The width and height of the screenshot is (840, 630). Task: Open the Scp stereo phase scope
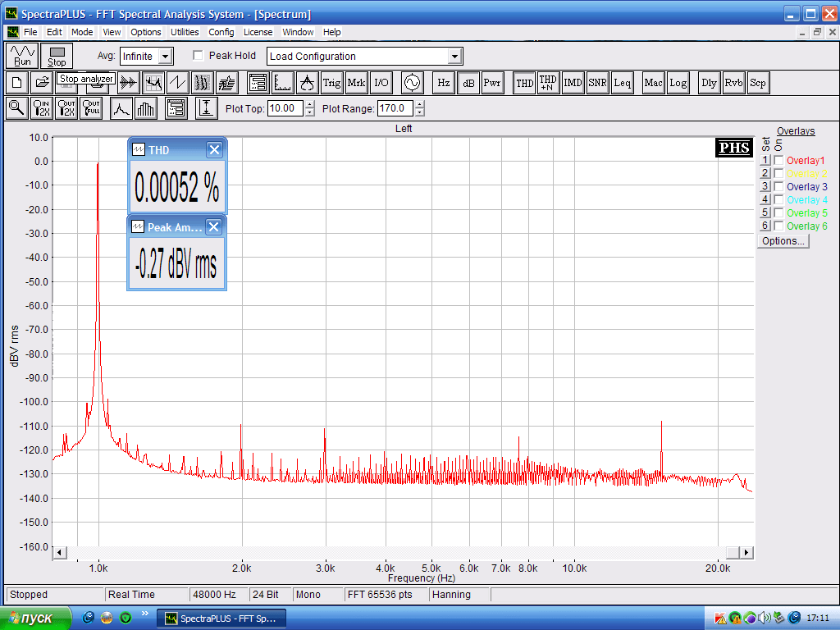click(758, 83)
